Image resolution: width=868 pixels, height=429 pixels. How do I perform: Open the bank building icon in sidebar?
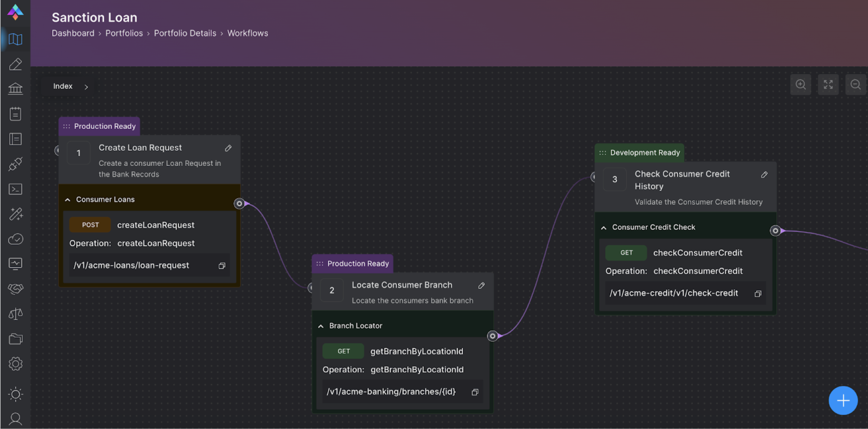16,89
